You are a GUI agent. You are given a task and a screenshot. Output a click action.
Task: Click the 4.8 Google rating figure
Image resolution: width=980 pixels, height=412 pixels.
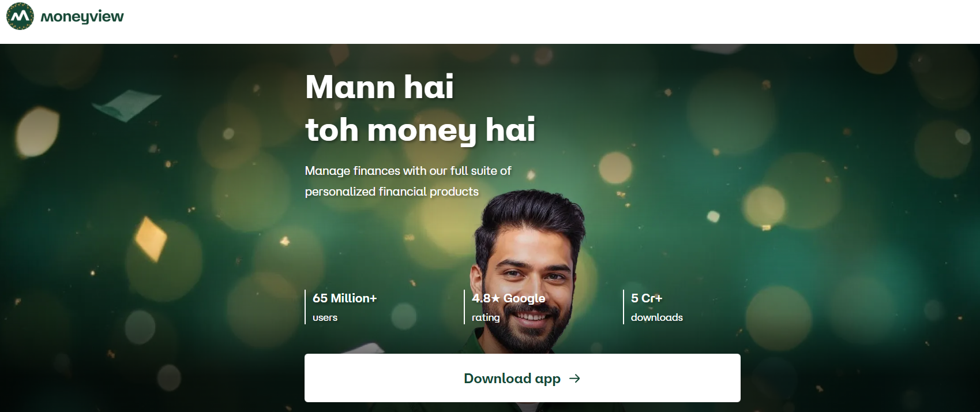pyautogui.click(x=508, y=298)
